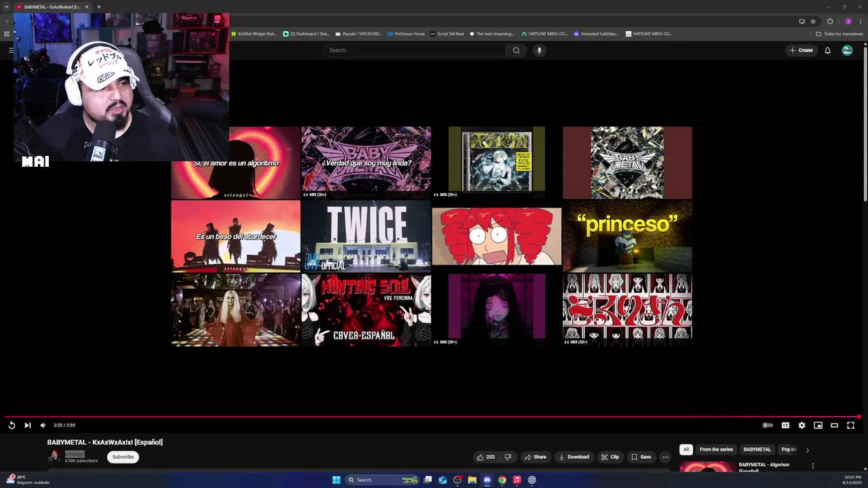Open The best streaming bookmark

coord(492,34)
